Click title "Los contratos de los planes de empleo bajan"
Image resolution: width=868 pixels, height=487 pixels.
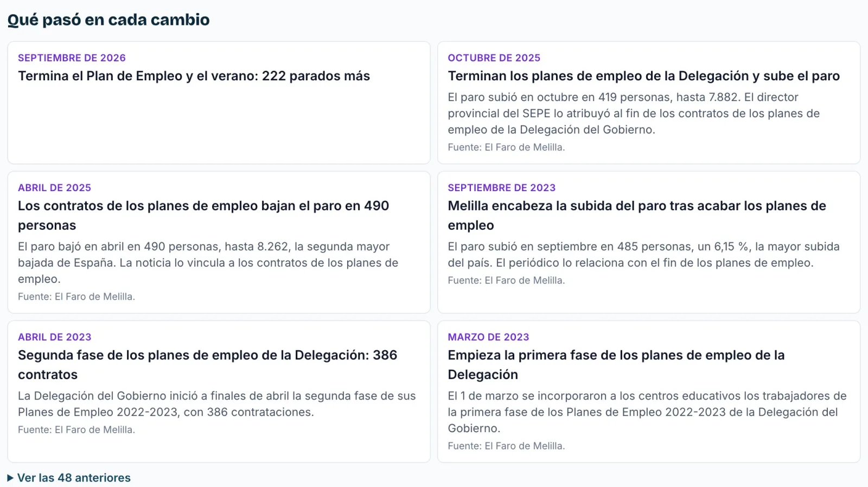coord(203,216)
